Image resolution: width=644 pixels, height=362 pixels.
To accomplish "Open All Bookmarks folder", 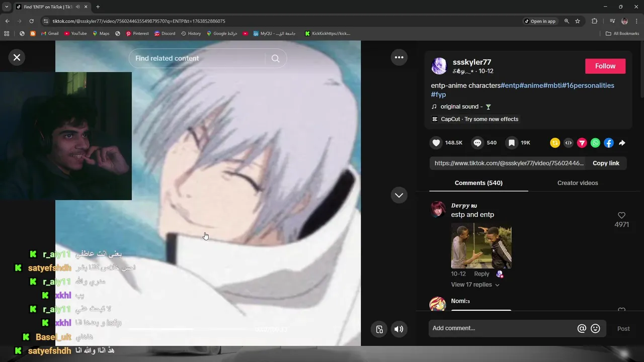I will [622, 34].
